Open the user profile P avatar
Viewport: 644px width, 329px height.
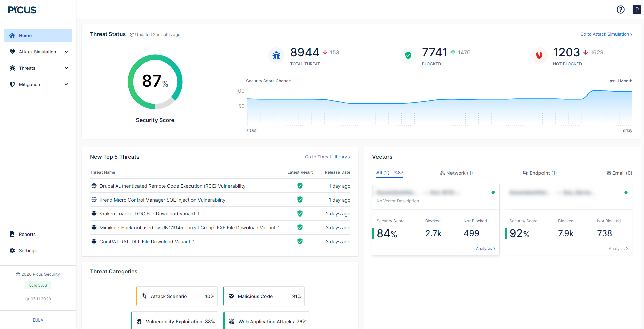pos(637,10)
